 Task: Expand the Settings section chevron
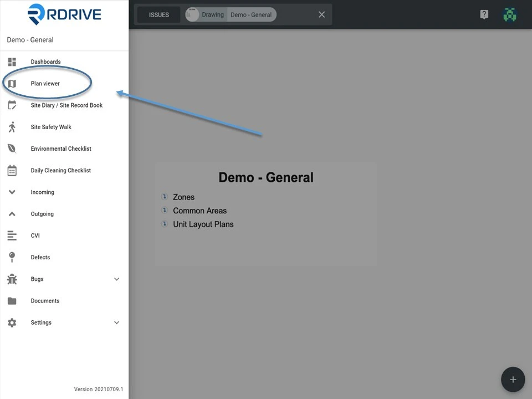116,322
